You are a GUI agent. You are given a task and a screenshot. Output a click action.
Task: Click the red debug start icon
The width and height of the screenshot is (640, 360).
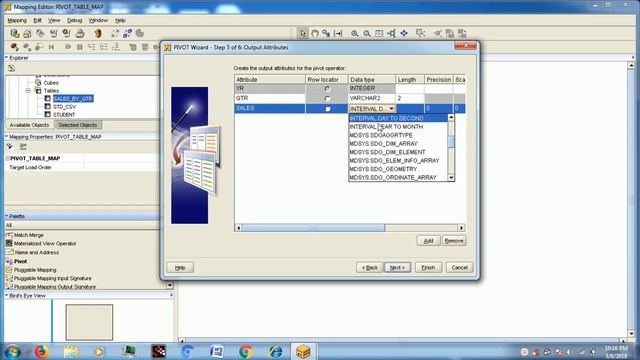14,47
